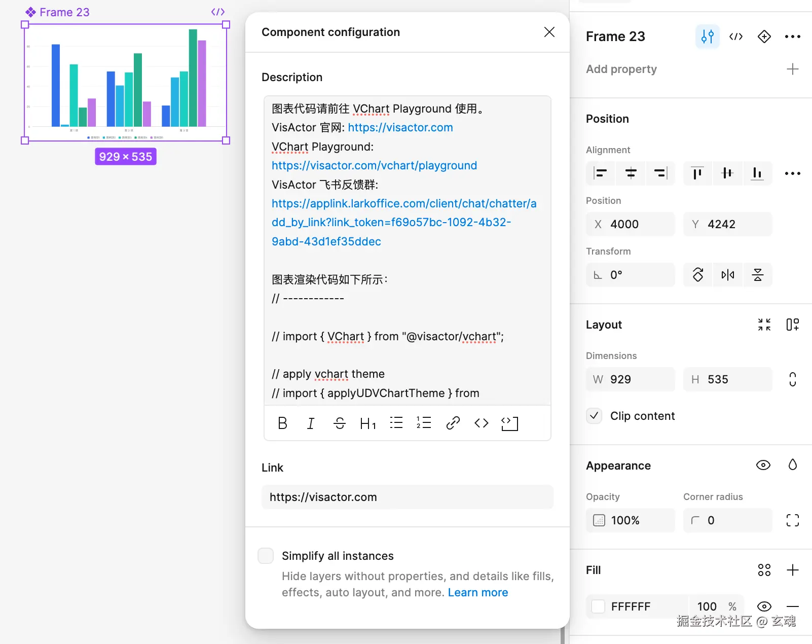The height and width of the screenshot is (644, 812).
Task: Click the Frame 23 title in properties panel
Action: pyautogui.click(x=615, y=37)
